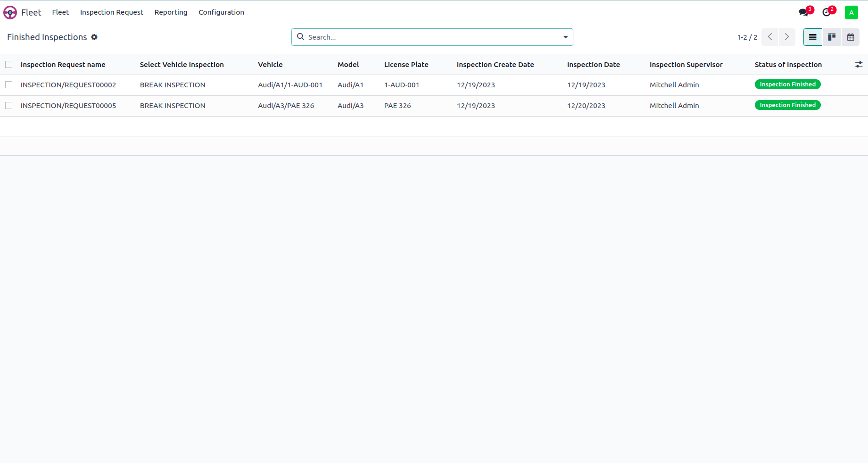Click Inspection Finished badge for REQUEST00002
Screen dimensions: 868x463
788,84
